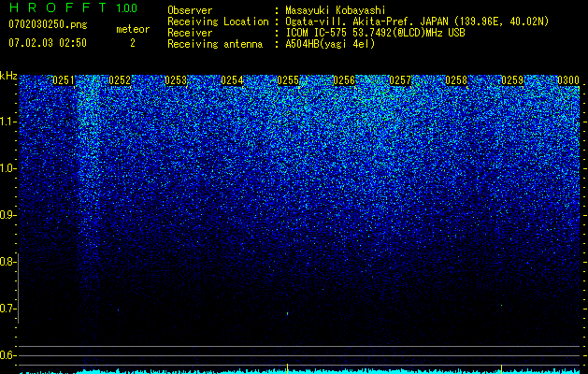The image size is (588, 374).
Task: Click the Receiving antenna field label
Action: (x=215, y=44)
